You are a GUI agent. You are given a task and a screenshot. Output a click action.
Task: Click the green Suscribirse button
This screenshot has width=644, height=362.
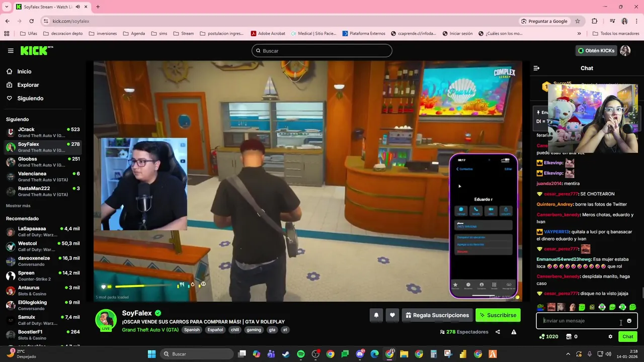coord(498,315)
